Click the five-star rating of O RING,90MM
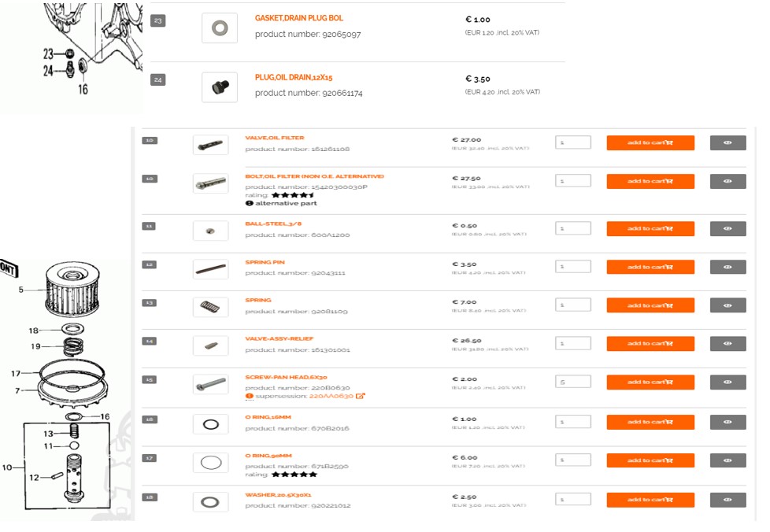 pyautogui.click(x=294, y=475)
